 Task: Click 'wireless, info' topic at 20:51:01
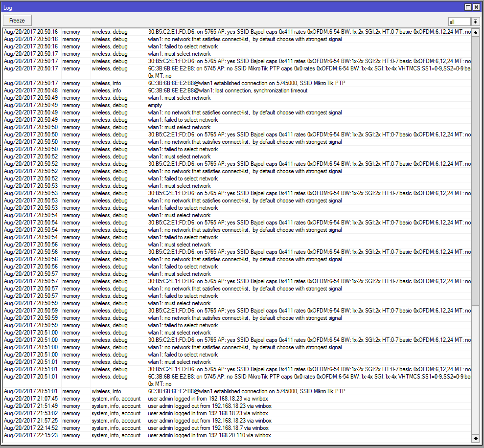click(106, 391)
